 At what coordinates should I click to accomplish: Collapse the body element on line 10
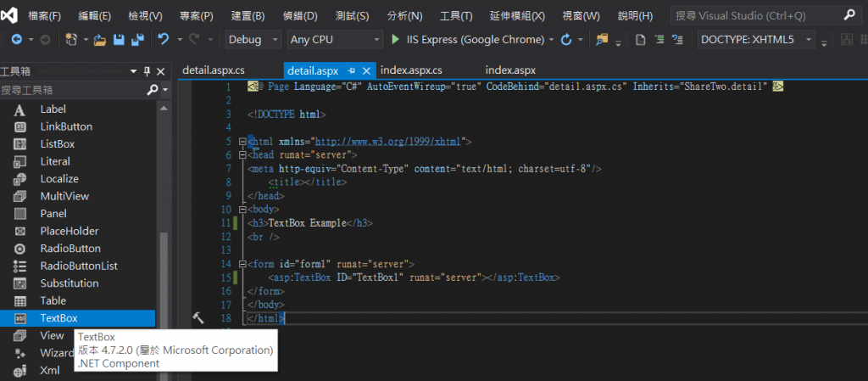pos(242,210)
